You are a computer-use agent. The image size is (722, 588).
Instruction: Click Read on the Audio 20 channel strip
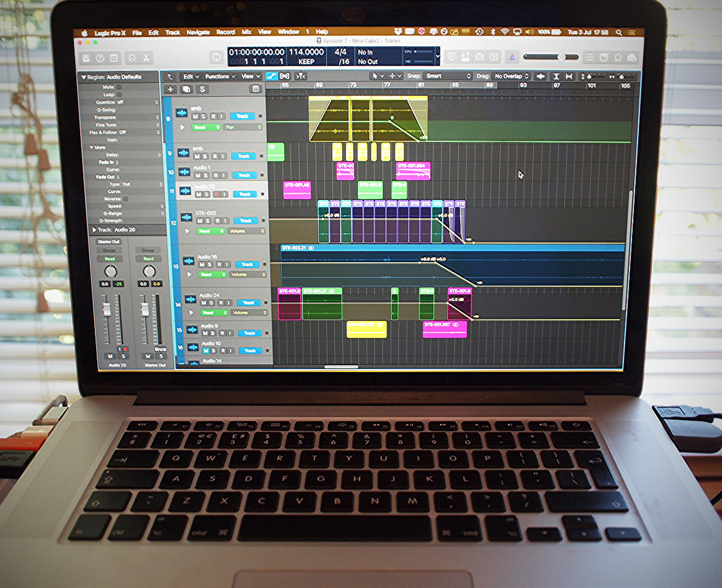coord(110,259)
